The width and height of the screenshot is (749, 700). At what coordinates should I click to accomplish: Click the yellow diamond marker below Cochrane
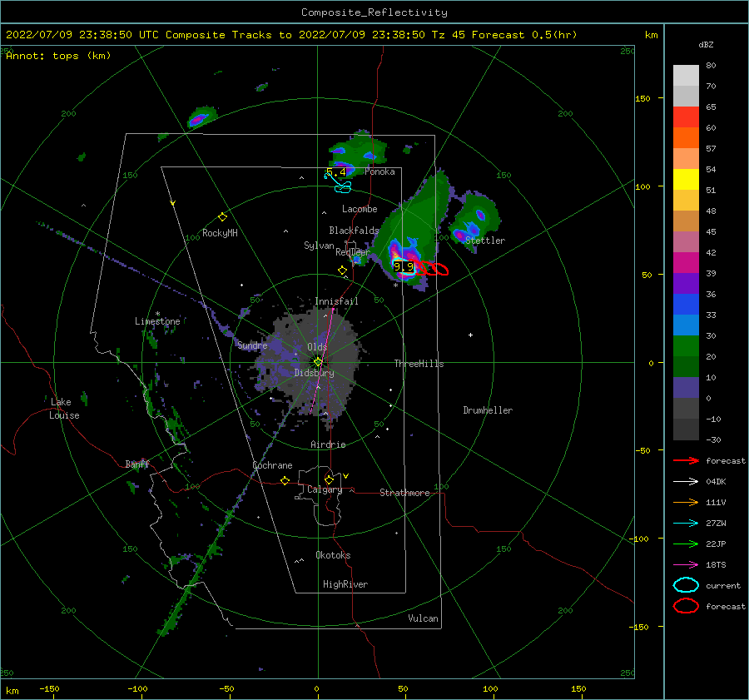click(x=285, y=481)
